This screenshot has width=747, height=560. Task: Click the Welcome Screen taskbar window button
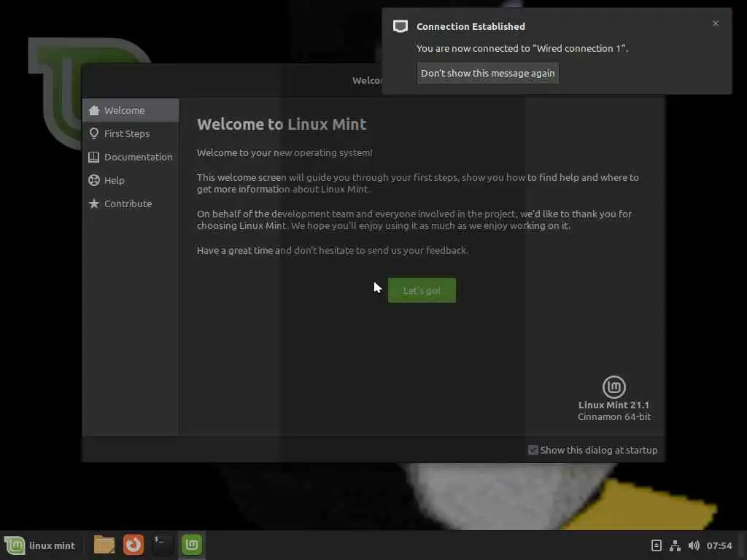(x=192, y=545)
